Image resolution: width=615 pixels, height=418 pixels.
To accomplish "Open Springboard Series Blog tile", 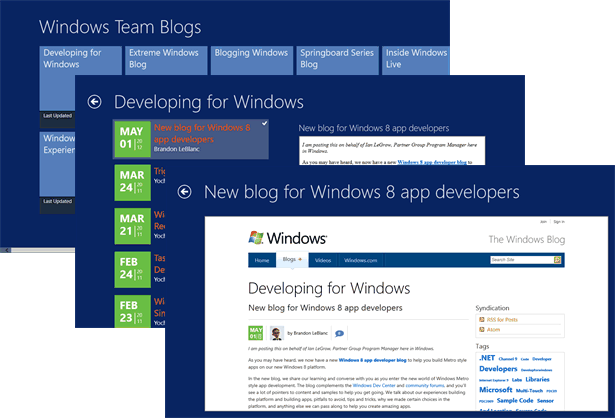I will pyautogui.click(x=337, y=60).
